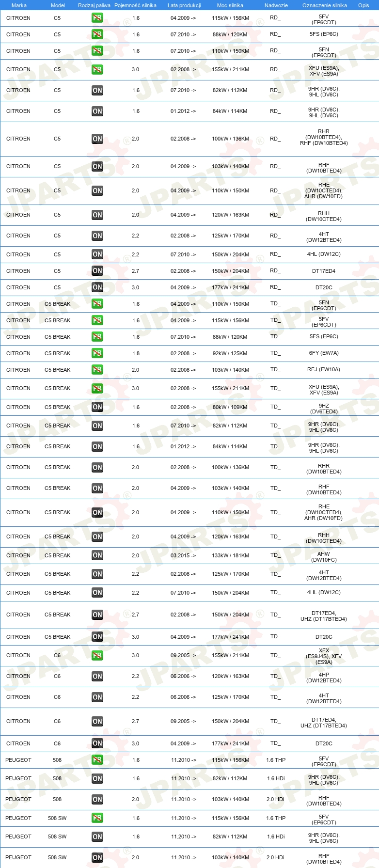Click PB icon in Peugeot 508 1.6 THP row

(97, 760)
